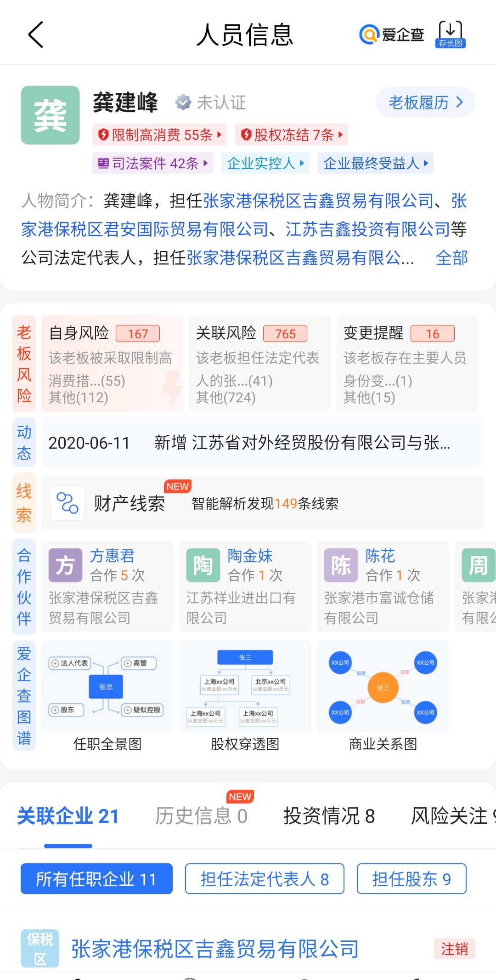Tap 智能解析发现149条线索 text
Screen dimensions: 496x980
[265, 504]
